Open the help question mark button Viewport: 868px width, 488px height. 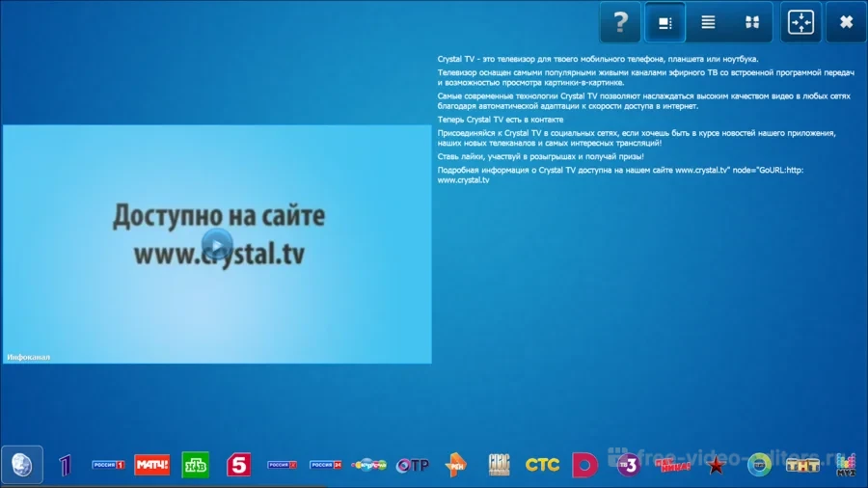click(620, 22)
